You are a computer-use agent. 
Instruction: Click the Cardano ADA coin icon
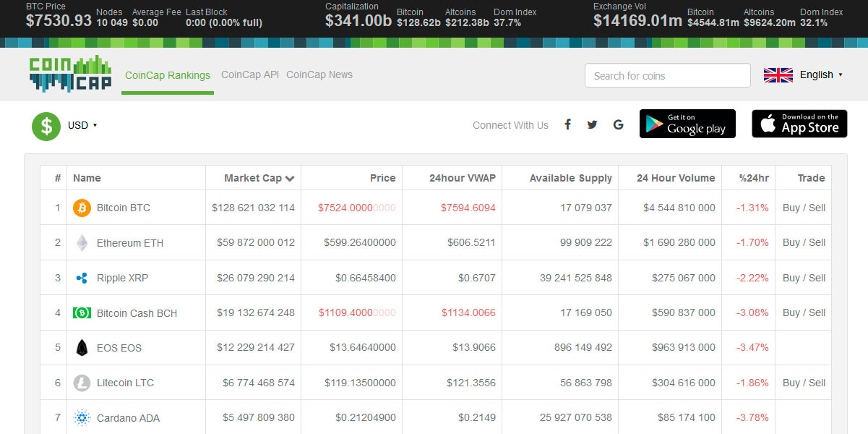coord(82,418)
